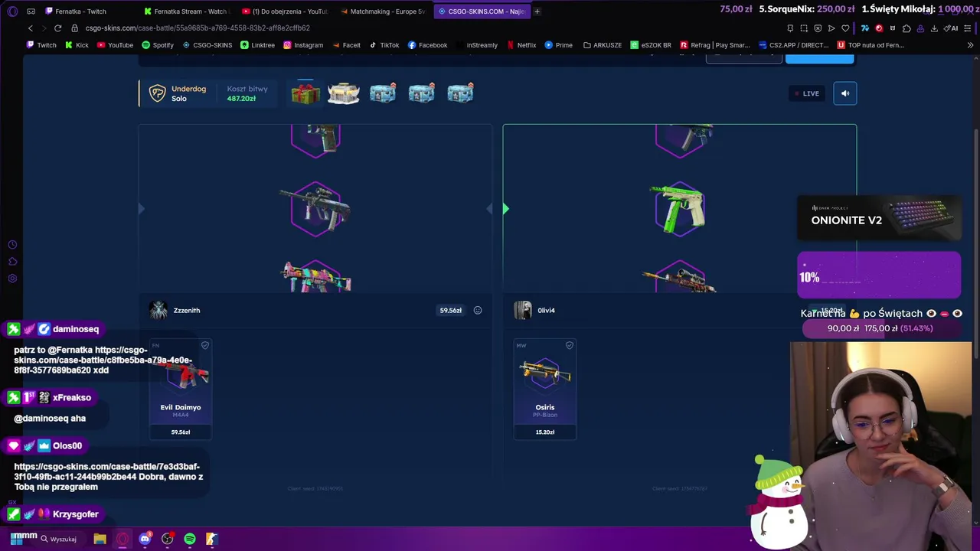Image resolution: width=980 pixels, height=551 pixels.
Task: Open ARKUSZE bookmarks folder
Action: (x=603, y=45)
